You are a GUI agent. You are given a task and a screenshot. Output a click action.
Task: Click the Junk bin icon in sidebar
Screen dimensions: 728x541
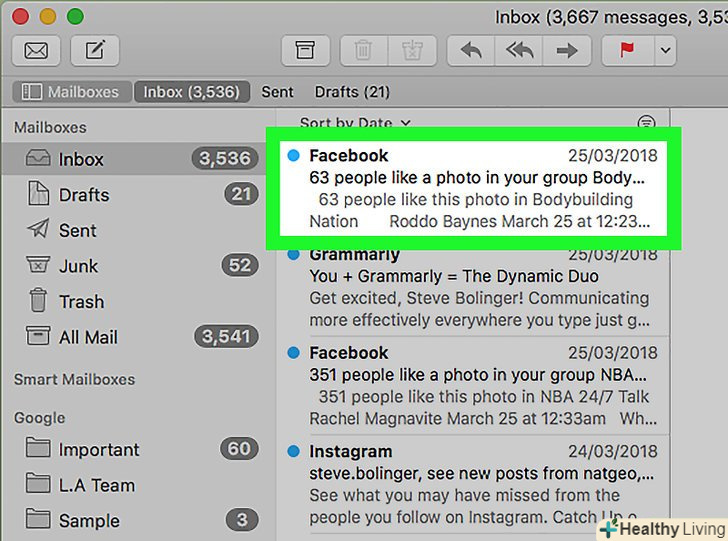(x=38, y=265)
